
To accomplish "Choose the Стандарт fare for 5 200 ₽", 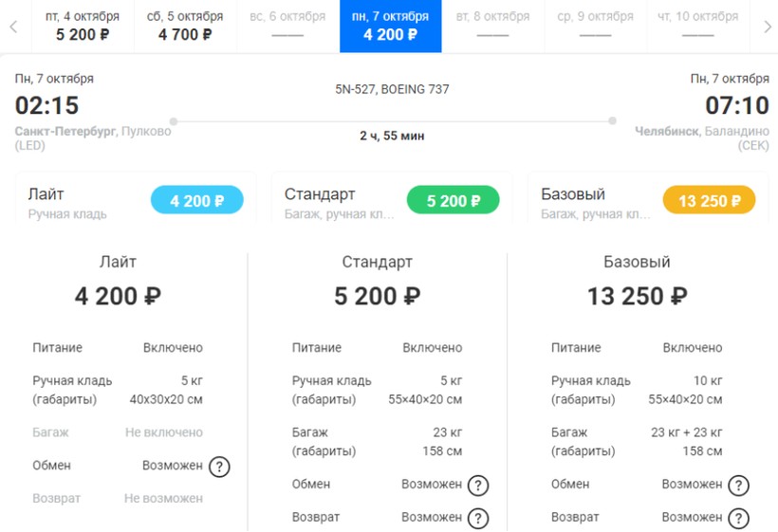I will (x=454, y=201).
